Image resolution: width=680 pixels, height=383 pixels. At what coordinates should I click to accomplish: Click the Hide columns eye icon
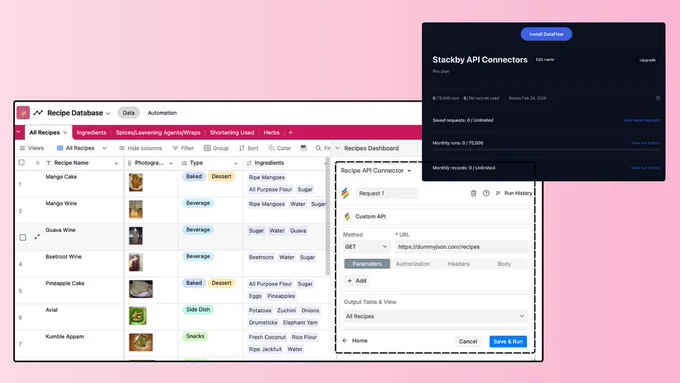122,148
